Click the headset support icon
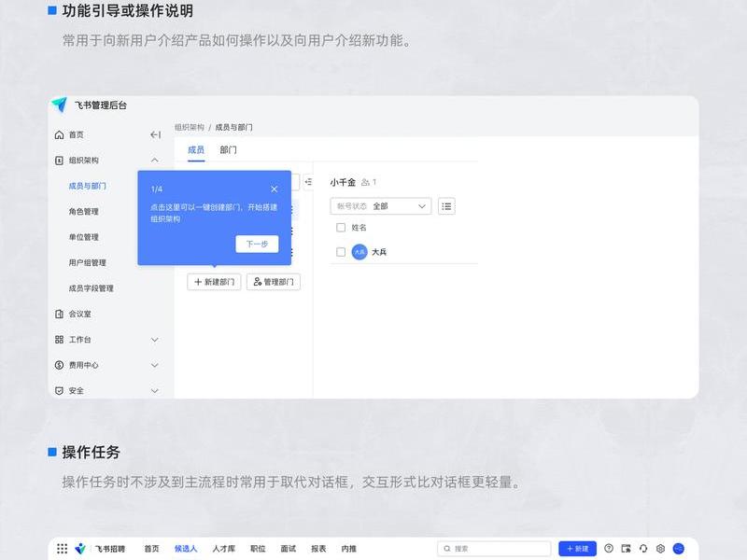Image resolution: width=747 pixels, height=560 pixels. pos(643,549)
